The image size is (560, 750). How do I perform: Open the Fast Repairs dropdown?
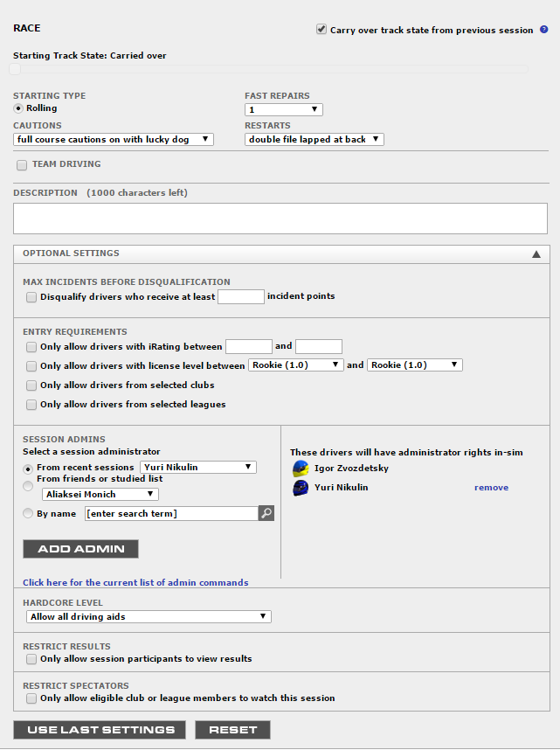284,110
